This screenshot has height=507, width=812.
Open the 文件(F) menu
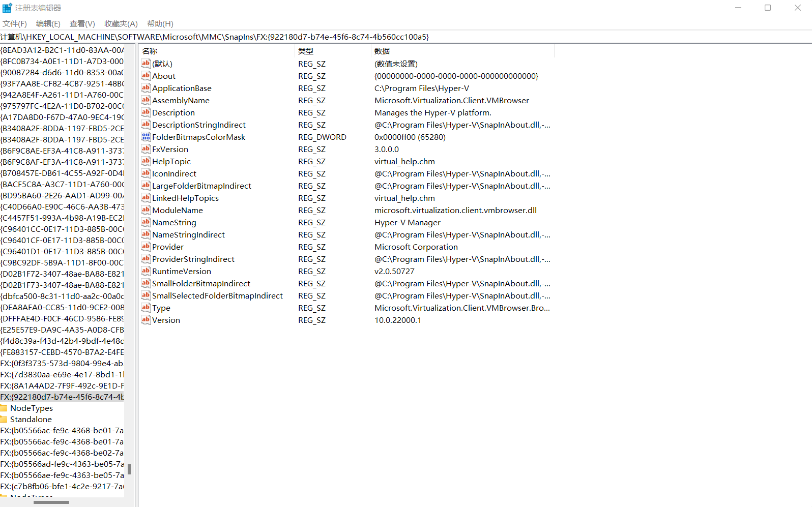pyautogui.click(x=15, y=24)
